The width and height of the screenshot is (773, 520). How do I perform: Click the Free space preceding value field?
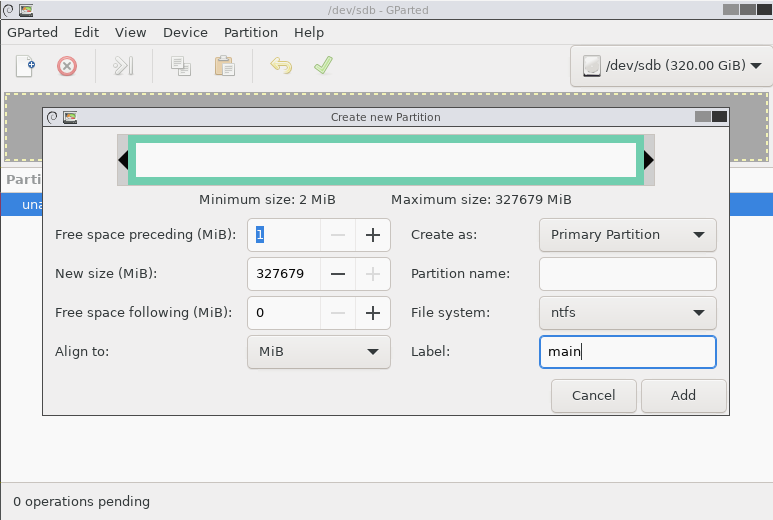(x=284, y=235)
